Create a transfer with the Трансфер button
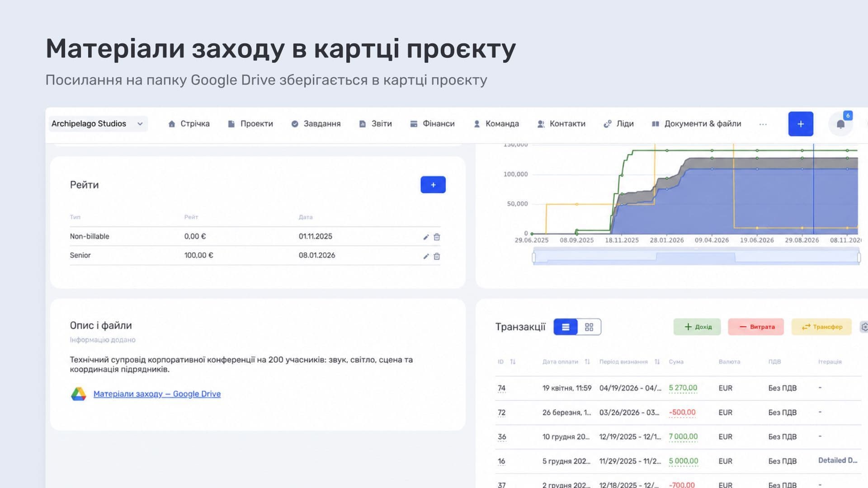The height and width of the screenshot is (488, 868). click(x=821, y=327)
